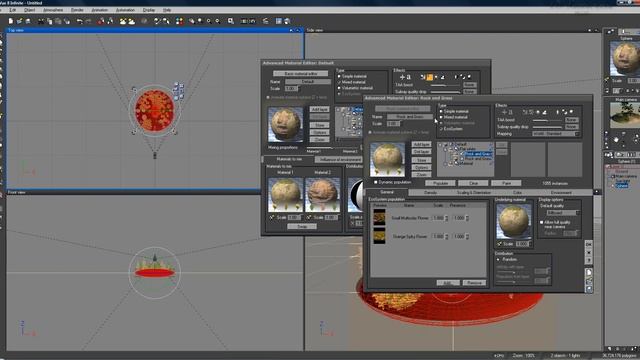Click the zoom-out magnifier icon in toolbar
640x360 pixels.
(x=218, y=21)
